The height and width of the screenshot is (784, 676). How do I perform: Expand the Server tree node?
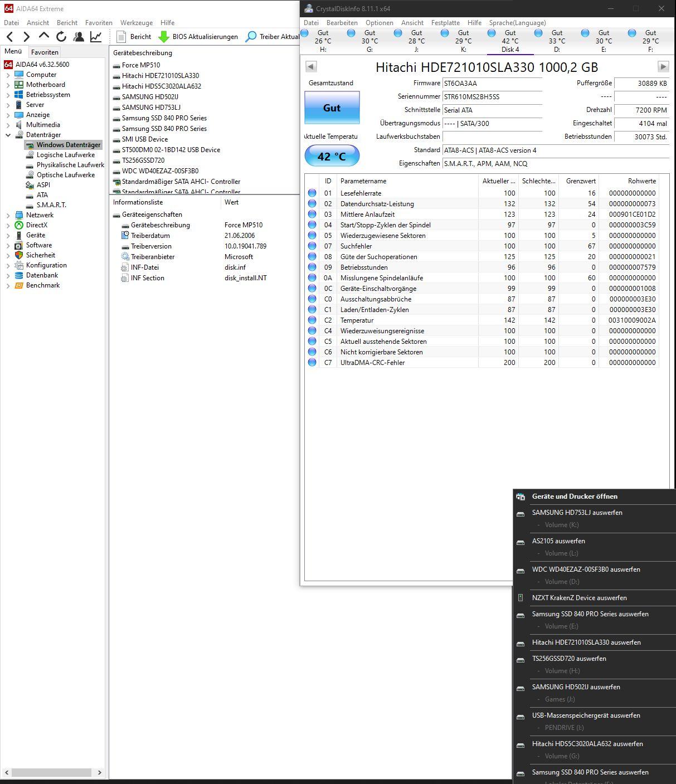tap(8, 105)
